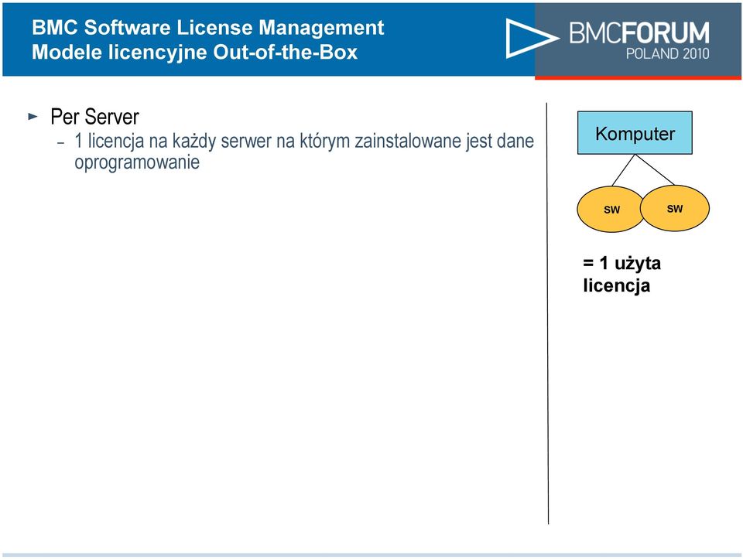
Task: Click the 'BMCFORUM' logo text
Action: 639,32
